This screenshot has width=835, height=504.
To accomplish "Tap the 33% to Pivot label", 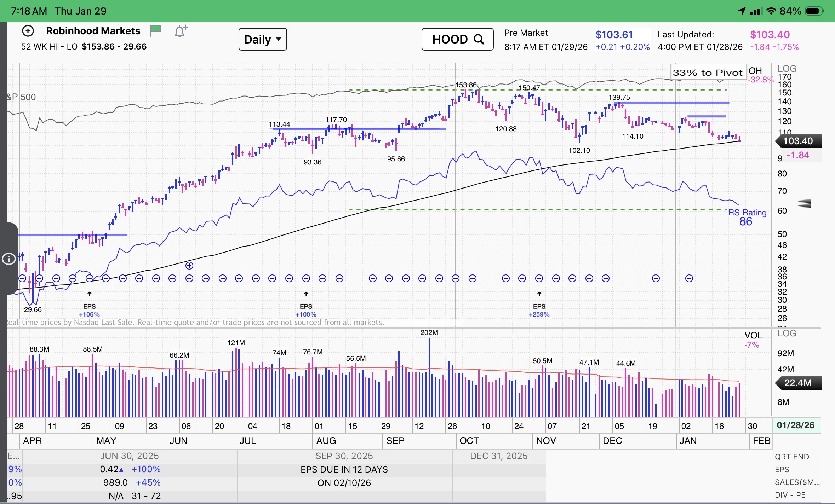I will click(x=707, y=73).
